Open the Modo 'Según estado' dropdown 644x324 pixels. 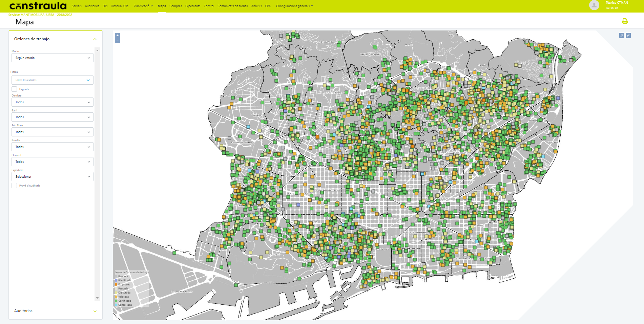pos(52,58)
